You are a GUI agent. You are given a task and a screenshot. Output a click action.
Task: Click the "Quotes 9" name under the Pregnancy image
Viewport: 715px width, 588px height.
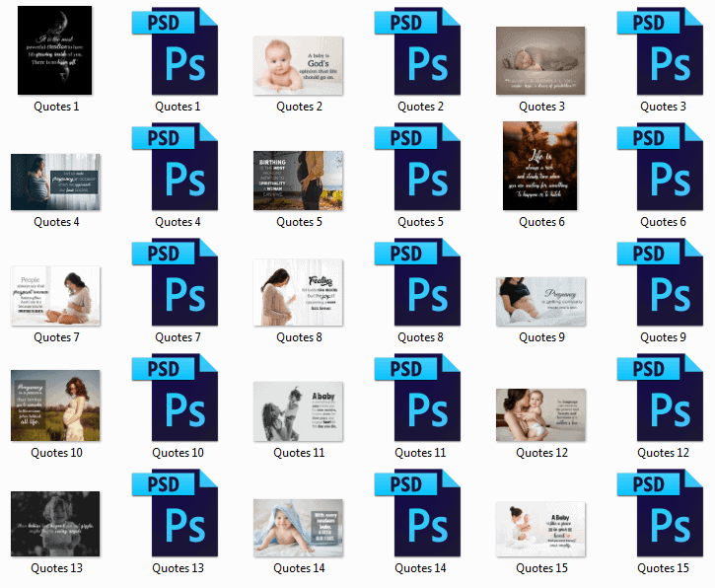[541, 337]
